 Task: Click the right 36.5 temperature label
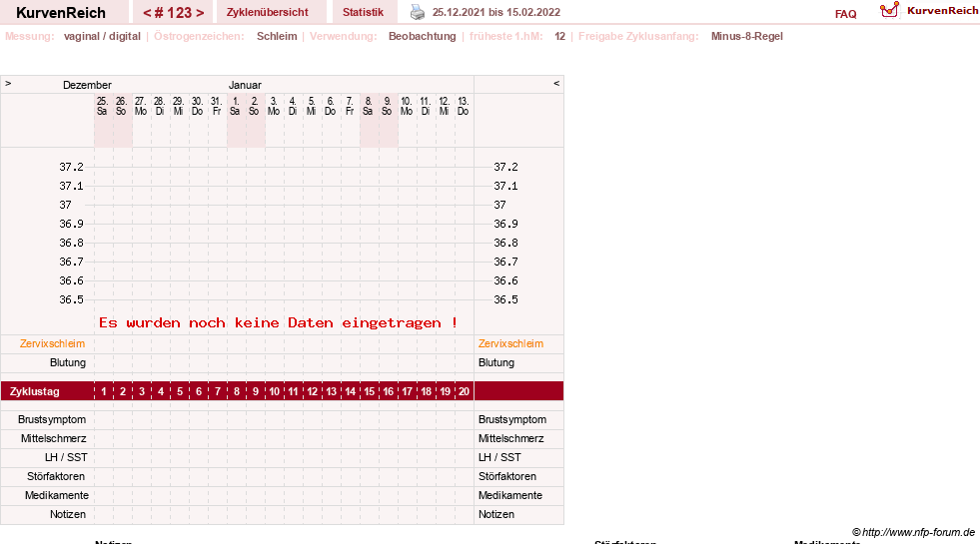(x=505, y=299)
